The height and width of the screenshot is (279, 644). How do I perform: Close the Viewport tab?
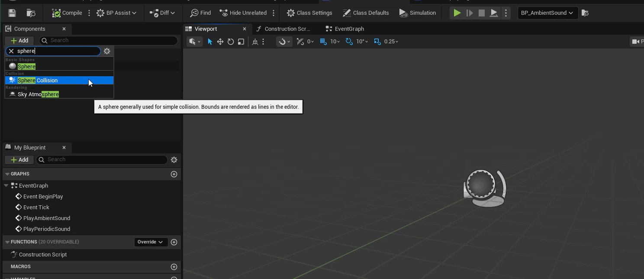(244, 29)
